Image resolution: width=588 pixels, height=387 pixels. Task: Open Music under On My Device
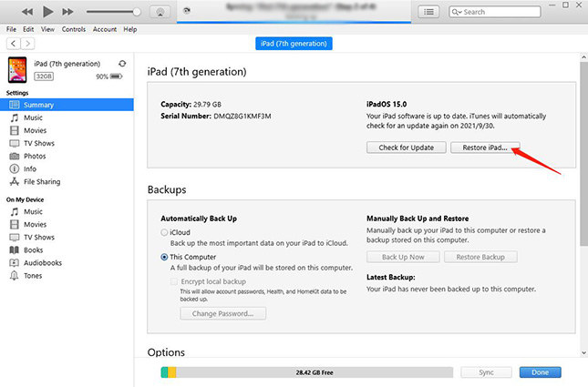[x=33, y=211]
